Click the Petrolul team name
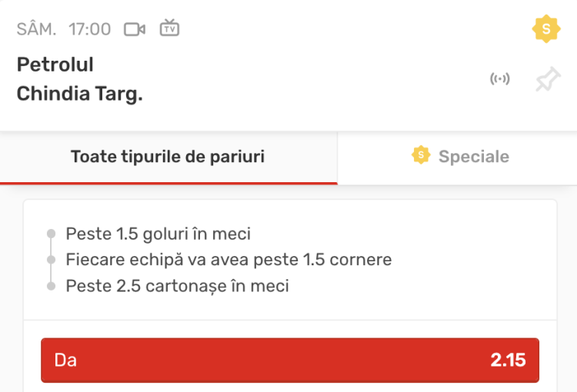The image size is (577, 392). [x=55, y=65]
